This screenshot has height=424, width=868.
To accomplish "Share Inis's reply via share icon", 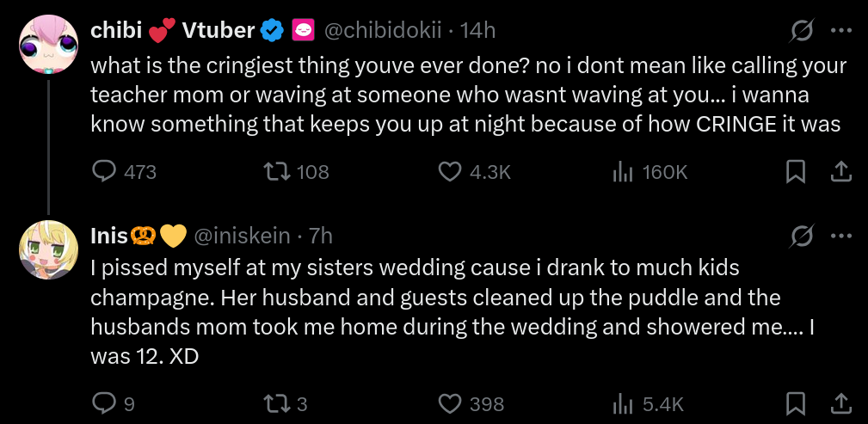I will pos(840,402).
